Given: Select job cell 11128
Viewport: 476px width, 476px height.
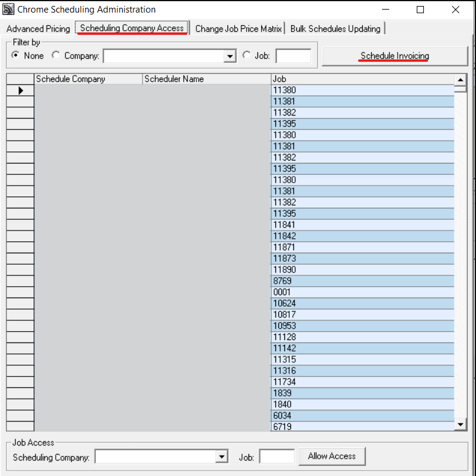Looking at the screenshot, I should point(362,337).
